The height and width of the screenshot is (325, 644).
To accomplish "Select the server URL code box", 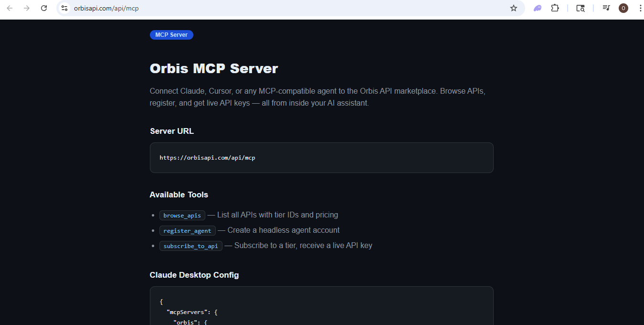I will tap(321, 157).
